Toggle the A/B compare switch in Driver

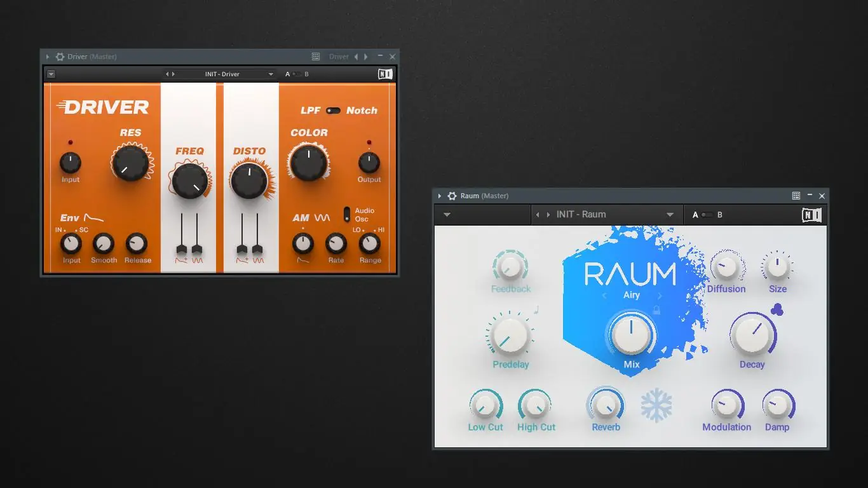[296, 74]
